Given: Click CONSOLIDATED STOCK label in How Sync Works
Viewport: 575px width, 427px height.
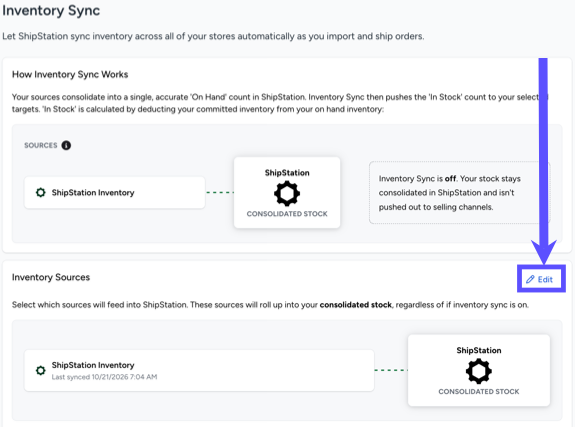Looking at the screenshot, I should click(287, 214).
